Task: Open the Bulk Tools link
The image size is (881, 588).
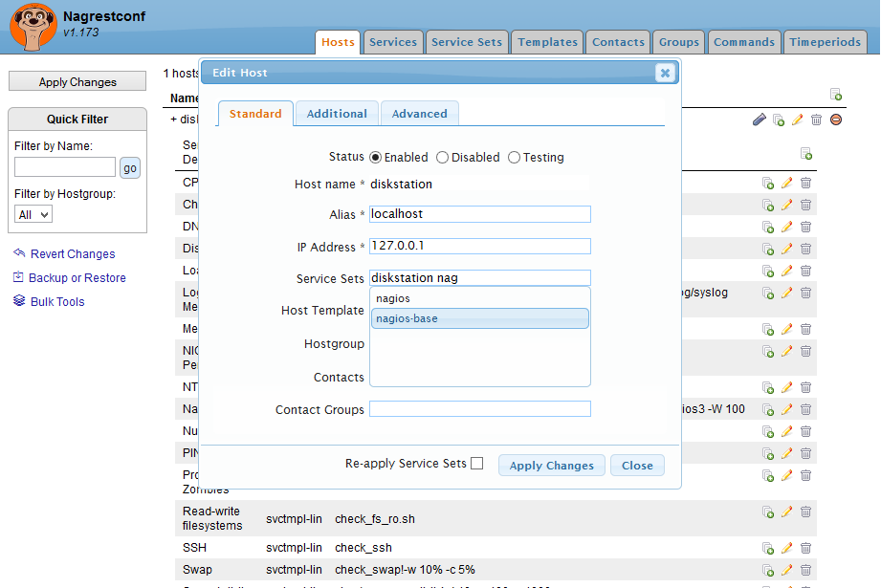Action: 57,301
